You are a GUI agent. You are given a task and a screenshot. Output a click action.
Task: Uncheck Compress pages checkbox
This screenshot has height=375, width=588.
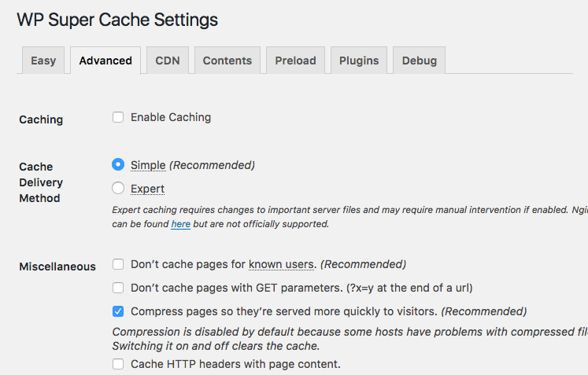tap(118, 311)
